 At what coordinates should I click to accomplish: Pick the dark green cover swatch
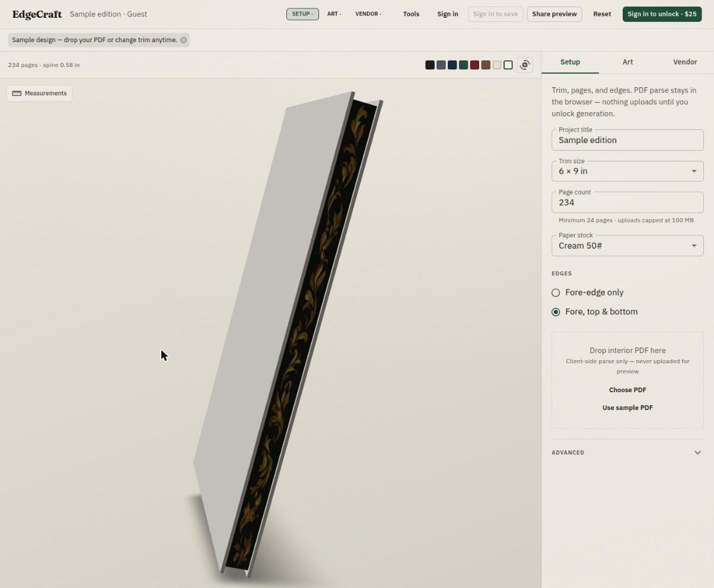click(464, 65)
